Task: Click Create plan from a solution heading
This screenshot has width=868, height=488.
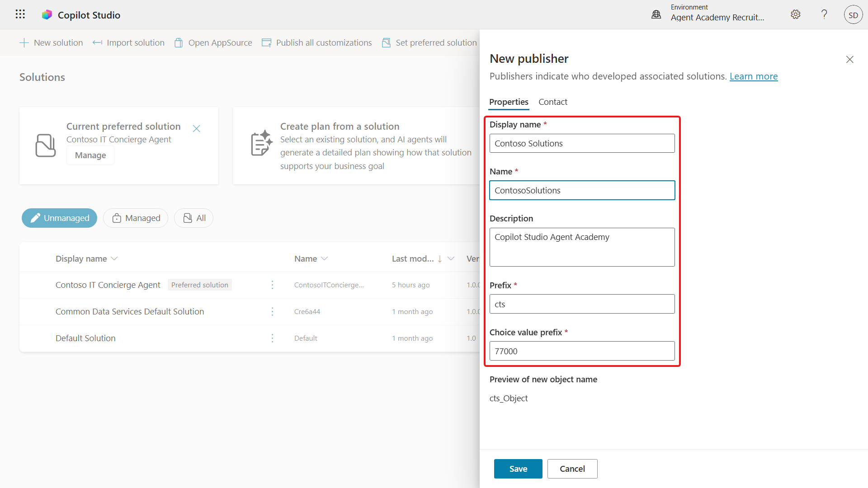Action: coord(340,126)
